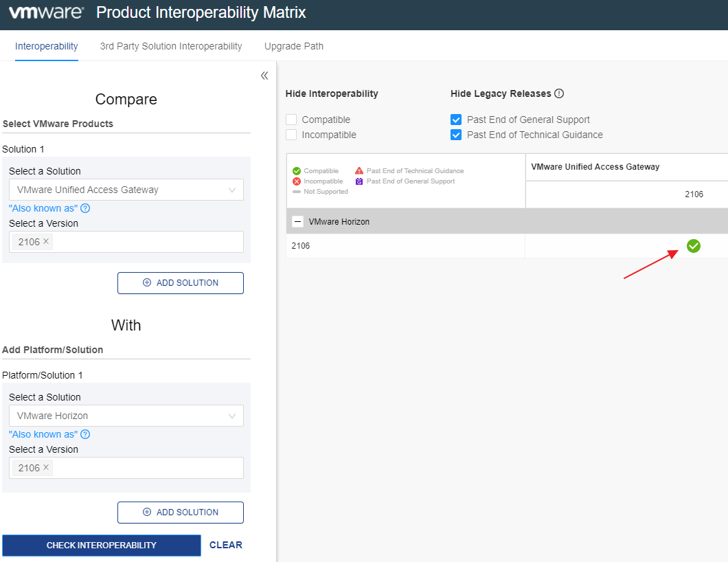
Task: Click the green compatible checkmark for Horizon 2106
Action: 694,246
